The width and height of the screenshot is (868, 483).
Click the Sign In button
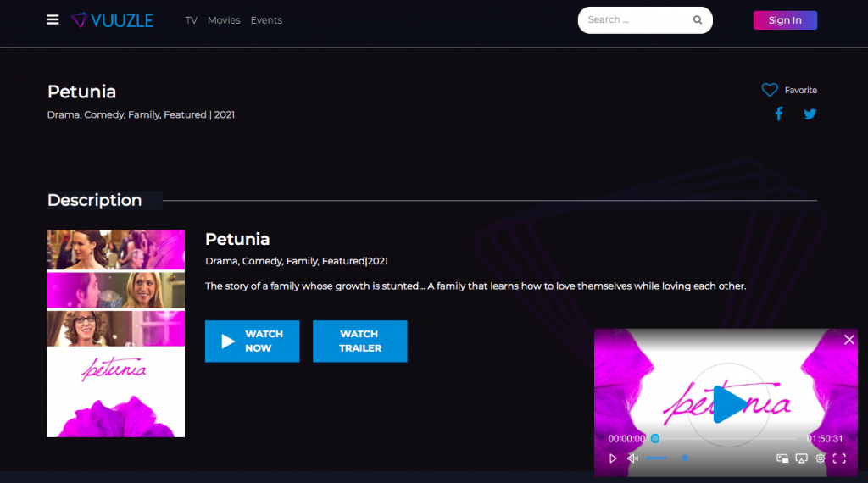pos(785,20)
